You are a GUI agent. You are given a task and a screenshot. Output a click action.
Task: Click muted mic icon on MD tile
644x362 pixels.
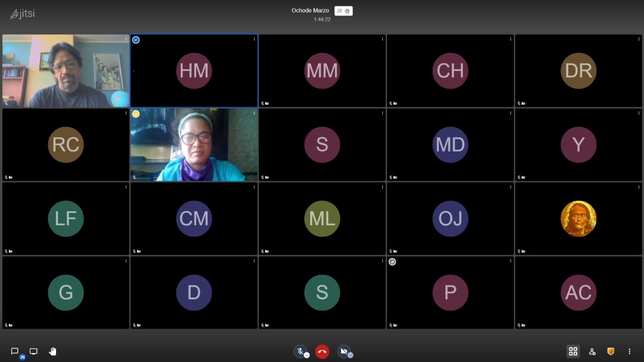(391, 178)
